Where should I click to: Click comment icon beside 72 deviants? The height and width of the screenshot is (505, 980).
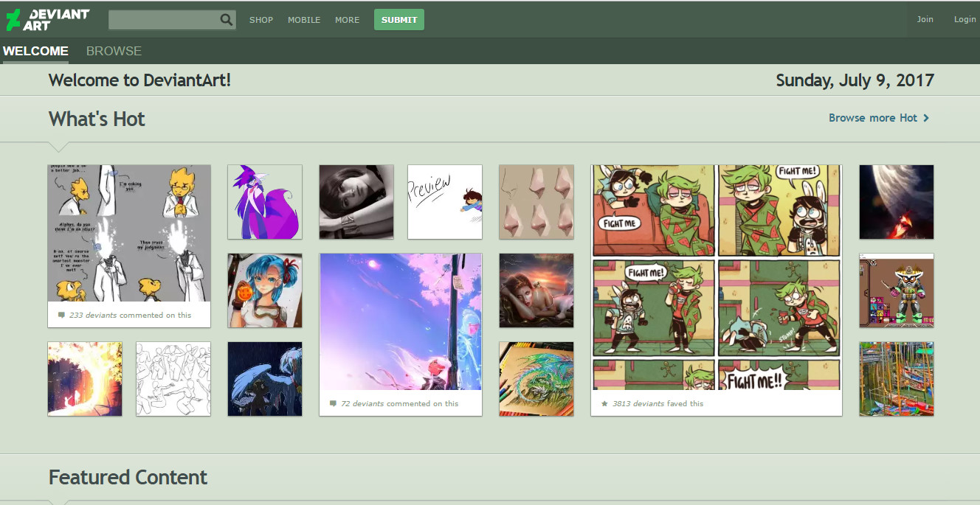click(333, 403)
